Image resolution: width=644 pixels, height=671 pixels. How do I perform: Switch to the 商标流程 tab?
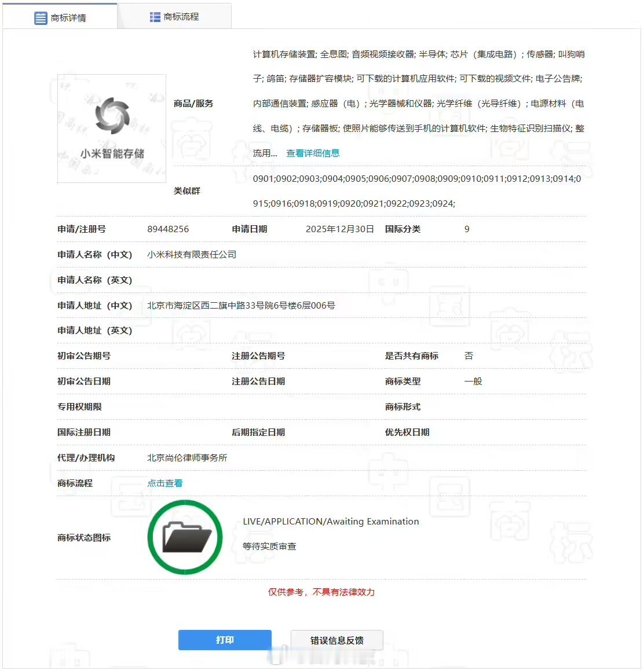click(174, 17)
